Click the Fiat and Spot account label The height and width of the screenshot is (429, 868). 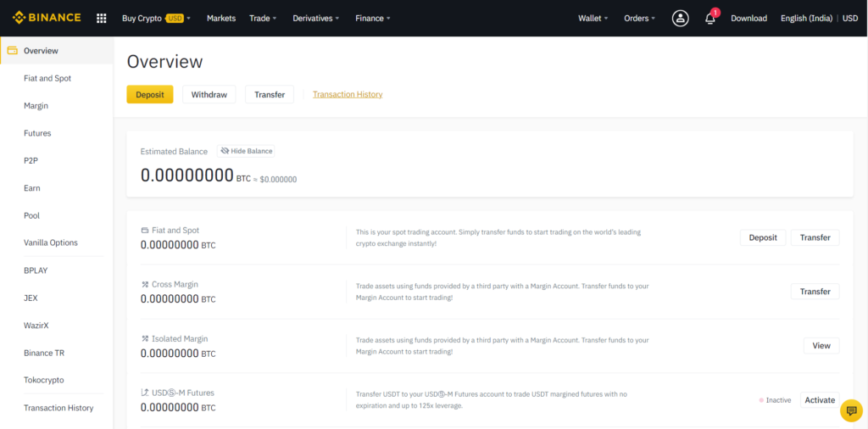(x=175, y=231)
